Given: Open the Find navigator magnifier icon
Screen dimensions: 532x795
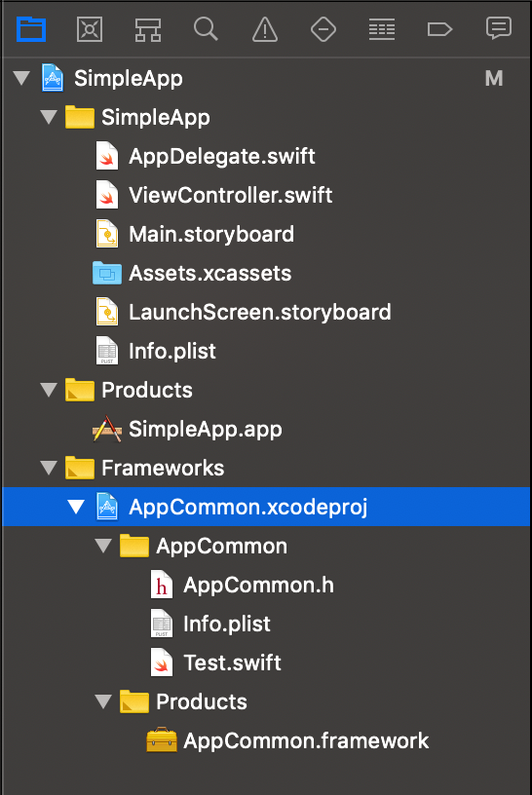Looking at the screenshot, I should coord(206,29).
